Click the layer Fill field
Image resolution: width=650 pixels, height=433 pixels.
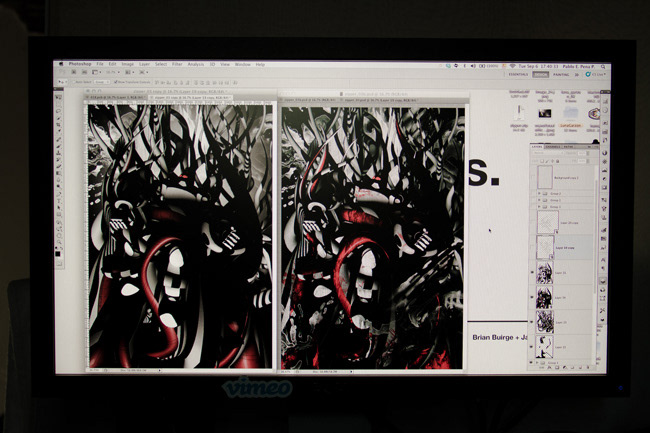click(x=582, y=161)
